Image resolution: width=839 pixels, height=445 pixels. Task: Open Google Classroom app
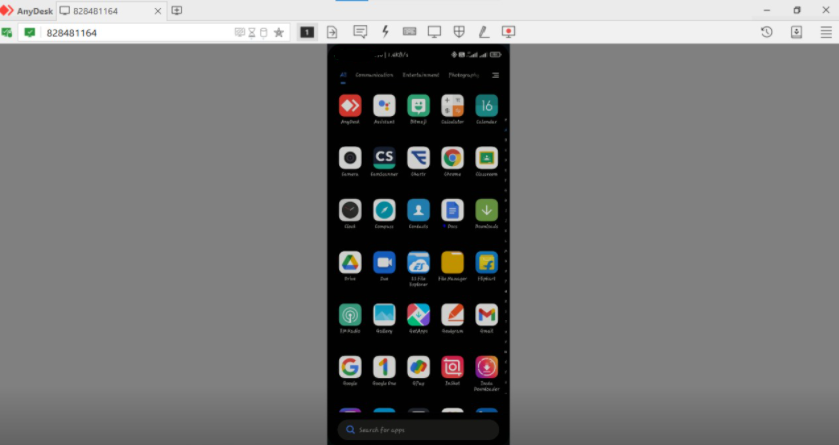click(486, 158)
